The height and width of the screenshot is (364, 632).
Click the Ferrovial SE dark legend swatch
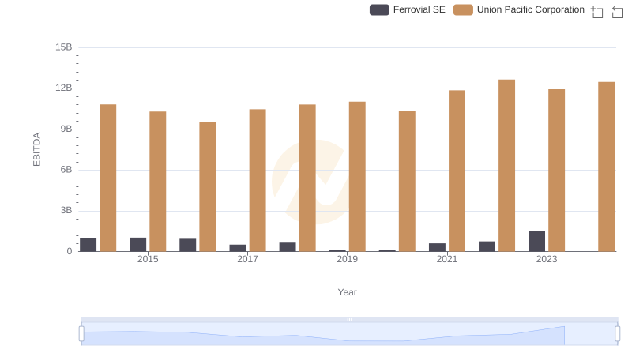coord(379,9)
